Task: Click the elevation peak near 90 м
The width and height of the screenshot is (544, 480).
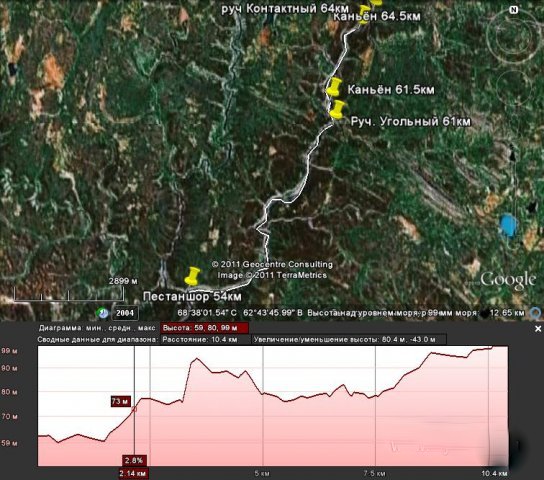Action: tap(196, 359)
